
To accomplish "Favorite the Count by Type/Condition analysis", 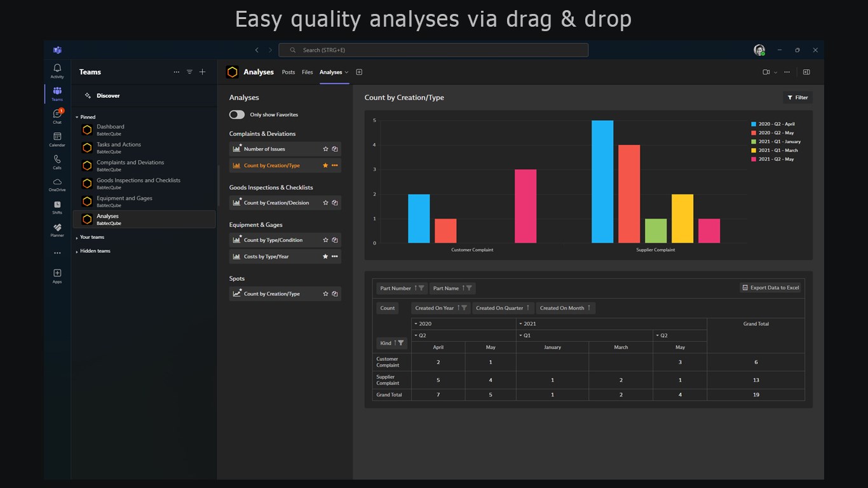I will [x=325, y=240].
